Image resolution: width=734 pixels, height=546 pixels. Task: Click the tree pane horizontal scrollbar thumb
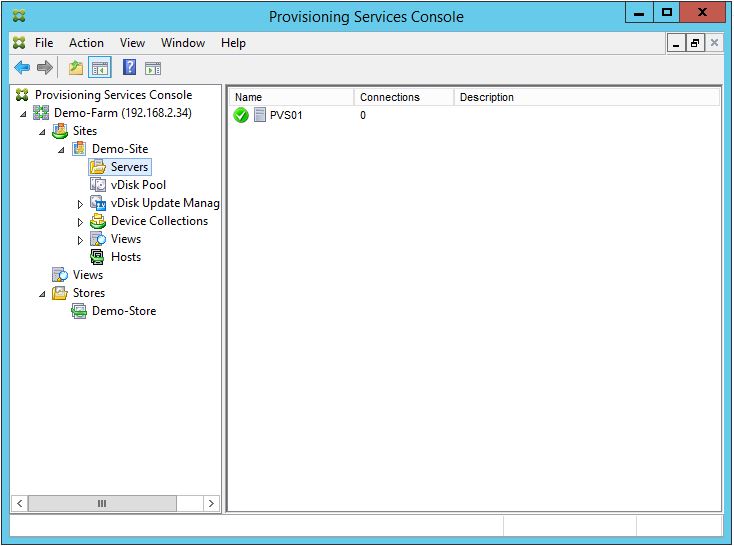102,503
